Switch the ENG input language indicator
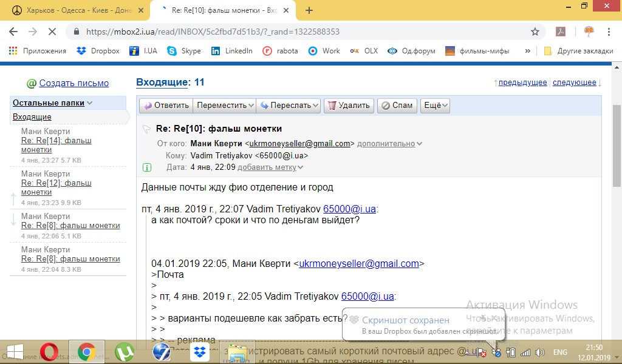The image size is (622, 364). pyautogui.click(x=560, y=352)
